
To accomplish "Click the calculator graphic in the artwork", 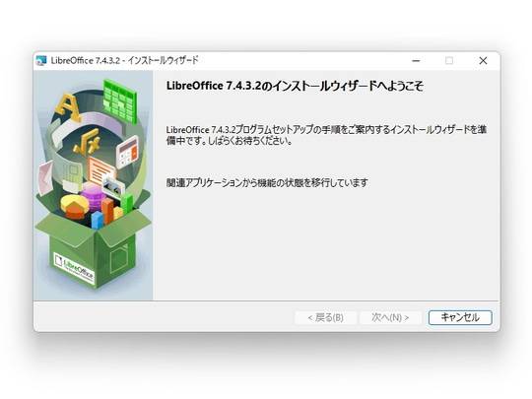I will (x=127, y=153).
